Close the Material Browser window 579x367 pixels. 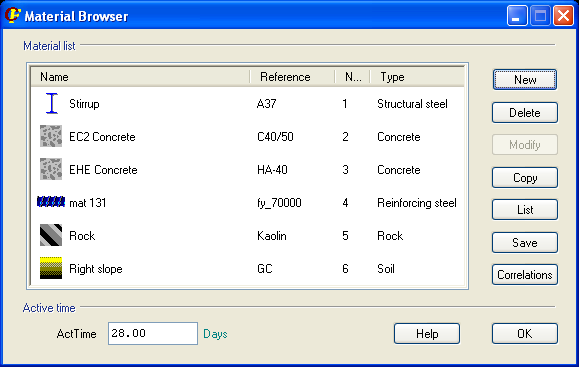pyautogui.click(x=563, y=16)
